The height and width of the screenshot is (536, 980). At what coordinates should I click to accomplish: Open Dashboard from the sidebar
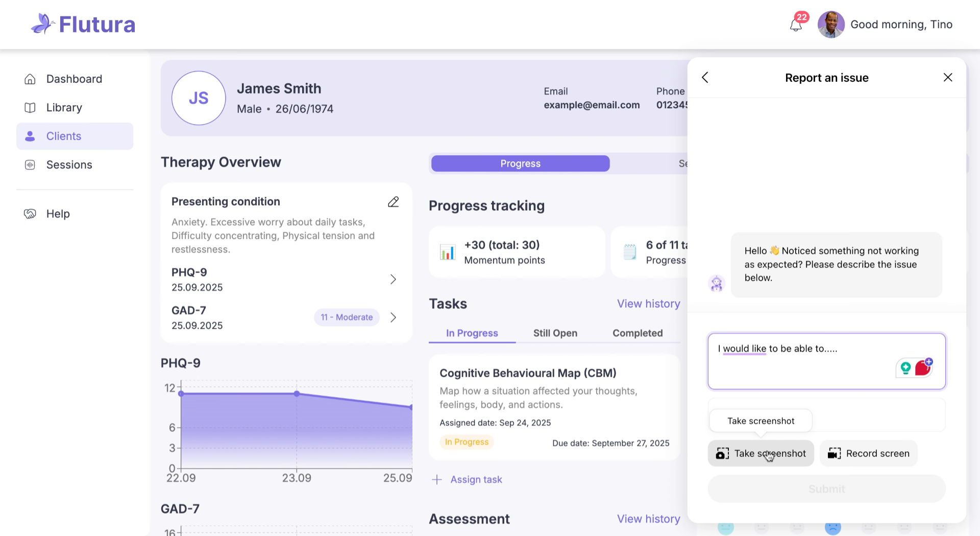click(x=74, y=79)
